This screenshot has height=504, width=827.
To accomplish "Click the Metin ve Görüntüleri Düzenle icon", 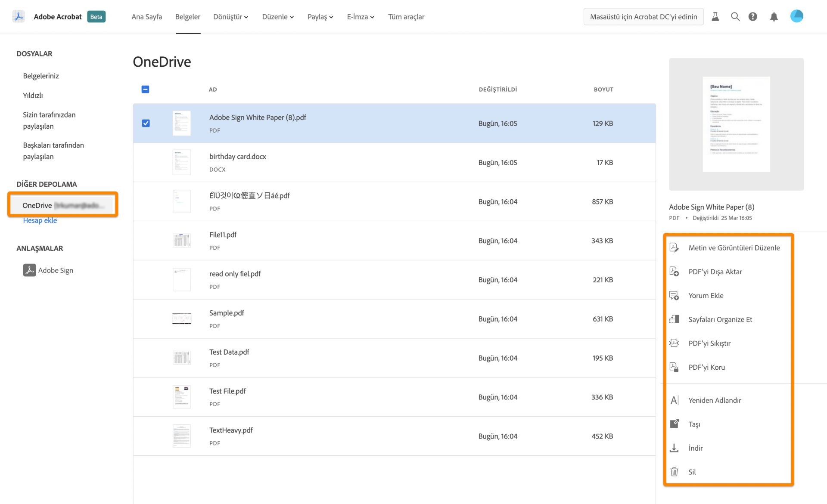I will (674, 247).
